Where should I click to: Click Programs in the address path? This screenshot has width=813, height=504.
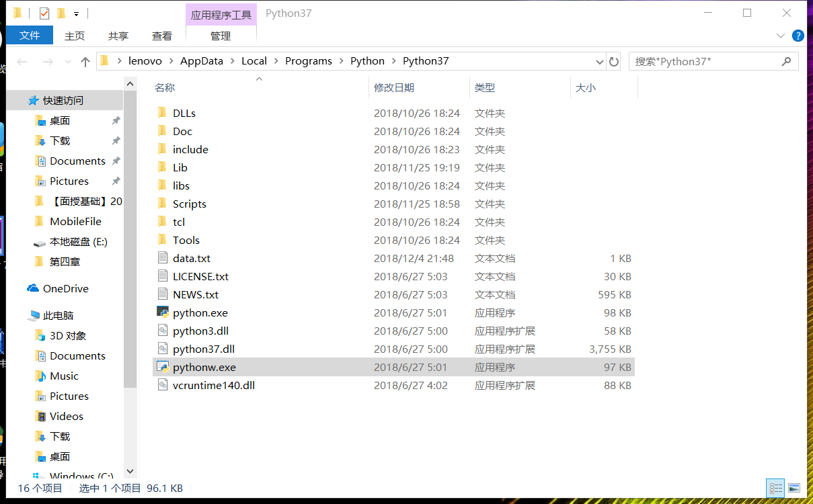309,61
